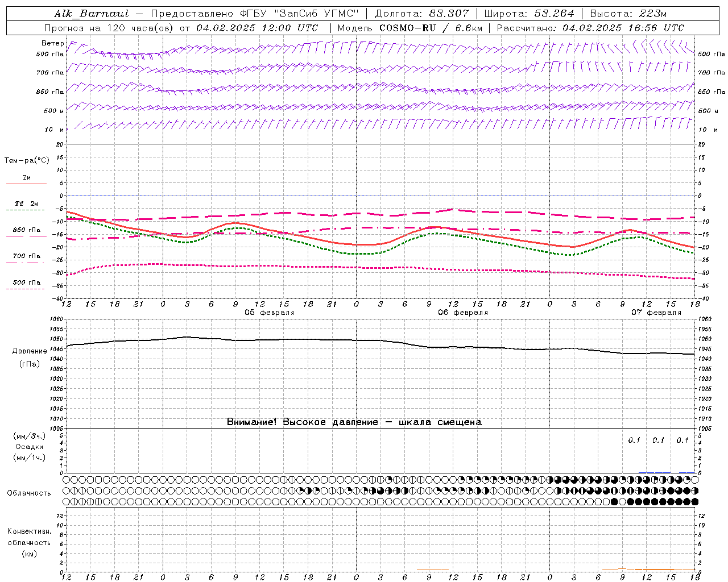The height and width of the screenshot is (582, 728).
Task: Click the 'Конвективн.' convective cloud label
Action: 29,531
